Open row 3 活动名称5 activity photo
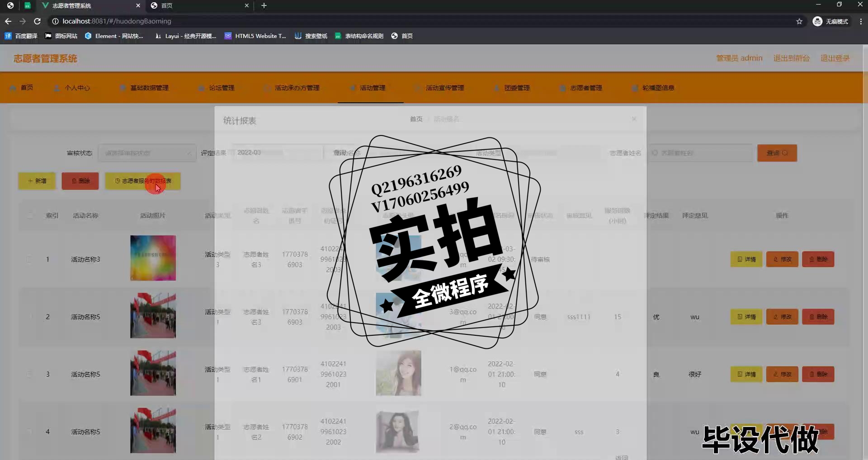This screenshot has width=868, height=460. point(153,373)
